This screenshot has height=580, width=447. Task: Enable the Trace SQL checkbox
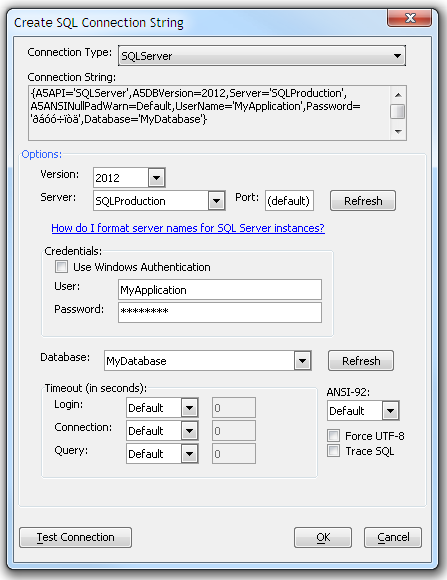coord(333,451)
